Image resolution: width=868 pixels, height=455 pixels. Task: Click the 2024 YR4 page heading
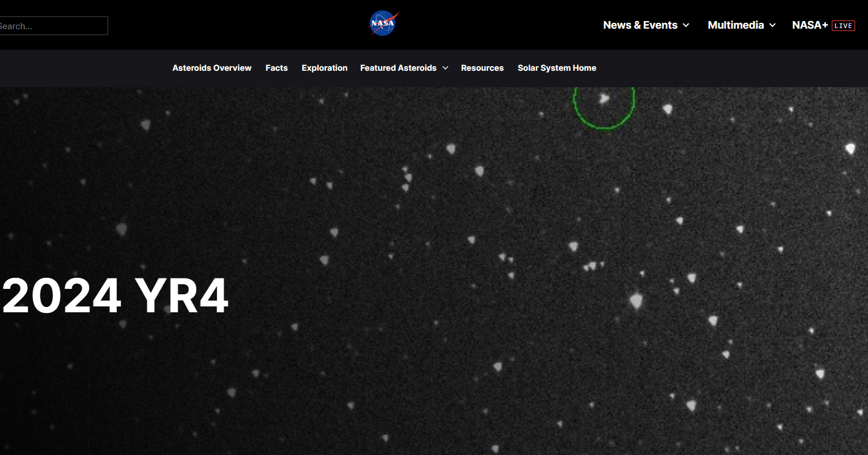click(x=115, y=296)
